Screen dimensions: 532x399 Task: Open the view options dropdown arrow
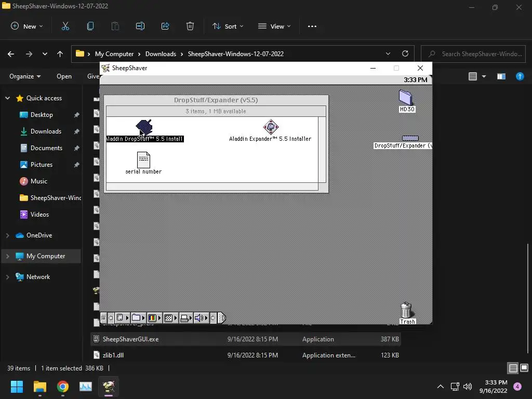tap(484, 76)
